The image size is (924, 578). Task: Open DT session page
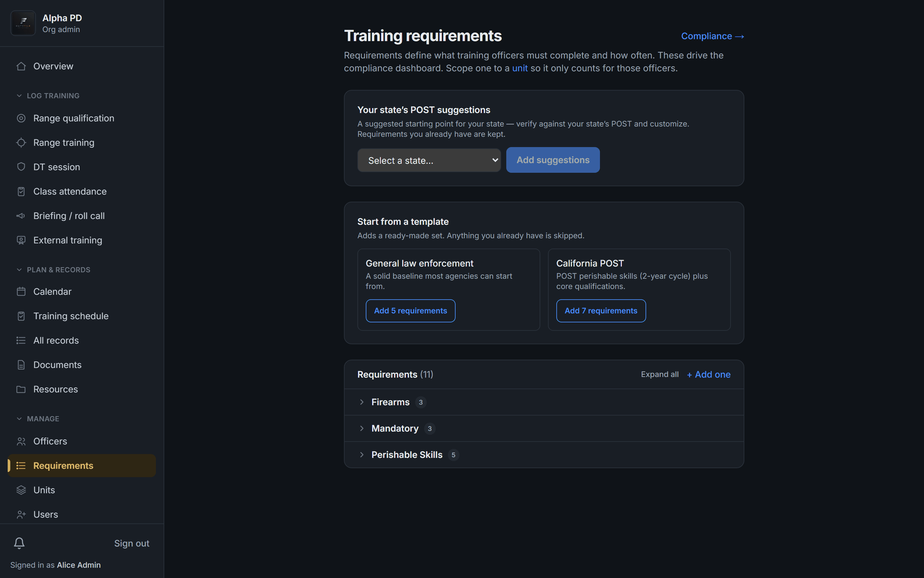[82, 167]
